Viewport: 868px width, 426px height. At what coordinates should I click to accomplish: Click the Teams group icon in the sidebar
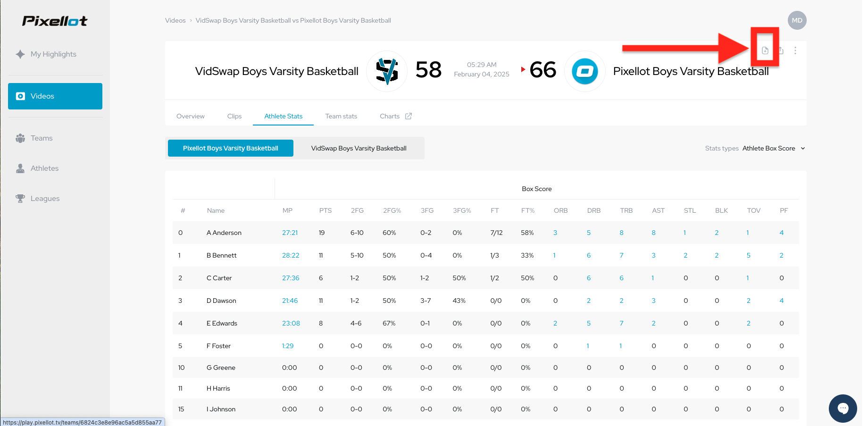pos(20,138)
